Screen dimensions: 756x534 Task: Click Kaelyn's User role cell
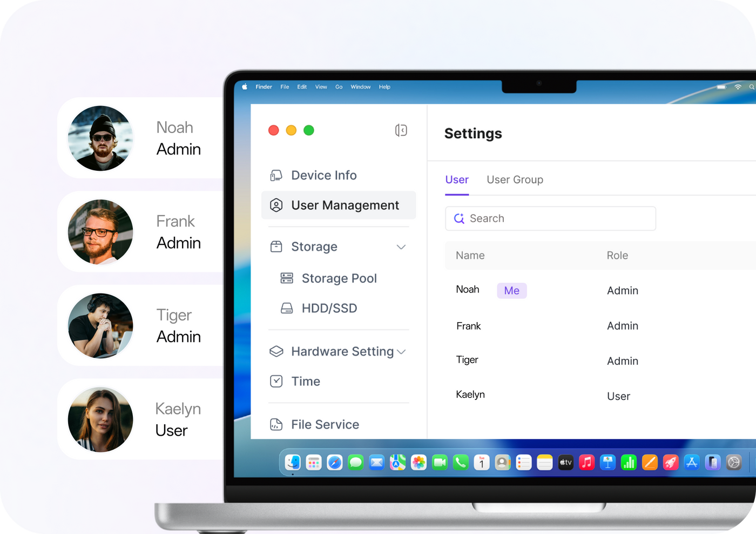618,396
